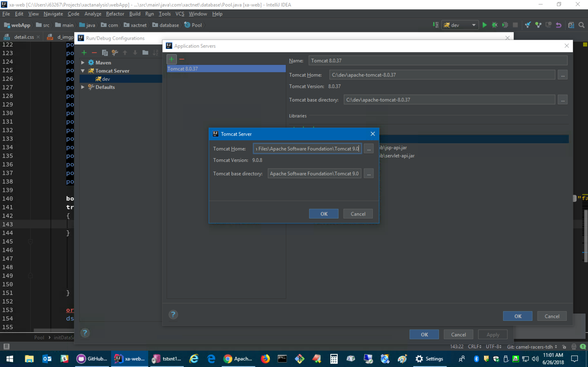Image resolution: width=588 pixels, height=367 pixels.
Task: Start the Debug tool from the top toolbar
Action: tap(495, 25)
